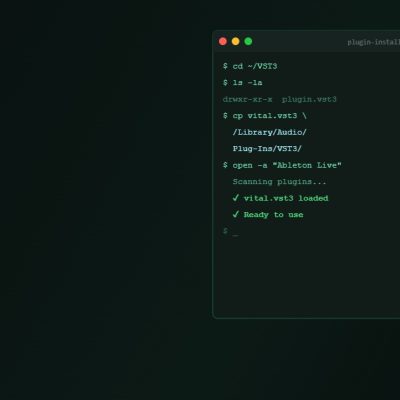Click the "drwxr-xr-x" permissions text
The width and height of the screenshot is (400, 400).
click(x=247, y=99)
